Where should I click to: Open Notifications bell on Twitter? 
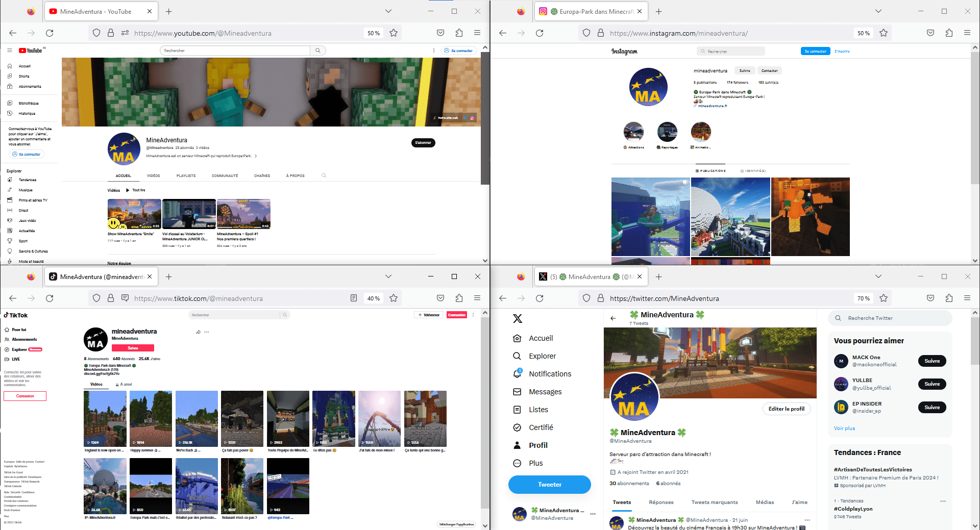[x=517, y=373]
